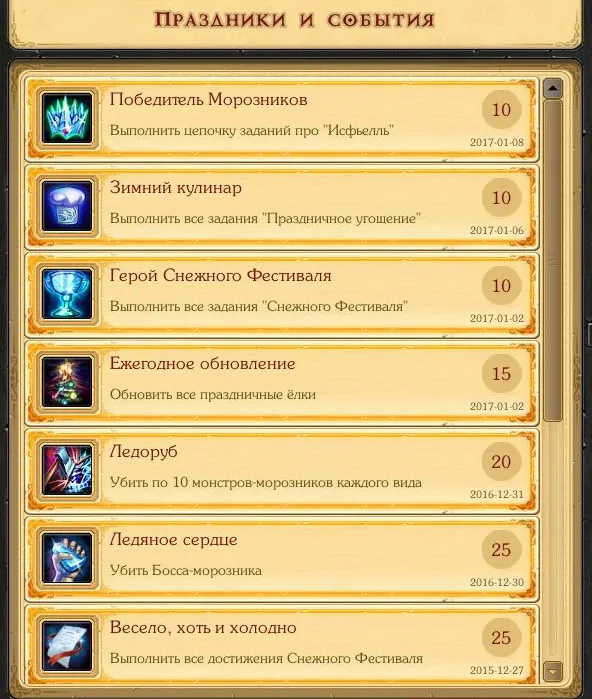Click the Обновить все праздничные ёлки description
The image size is (592, 699).
[x=213, y=395]
